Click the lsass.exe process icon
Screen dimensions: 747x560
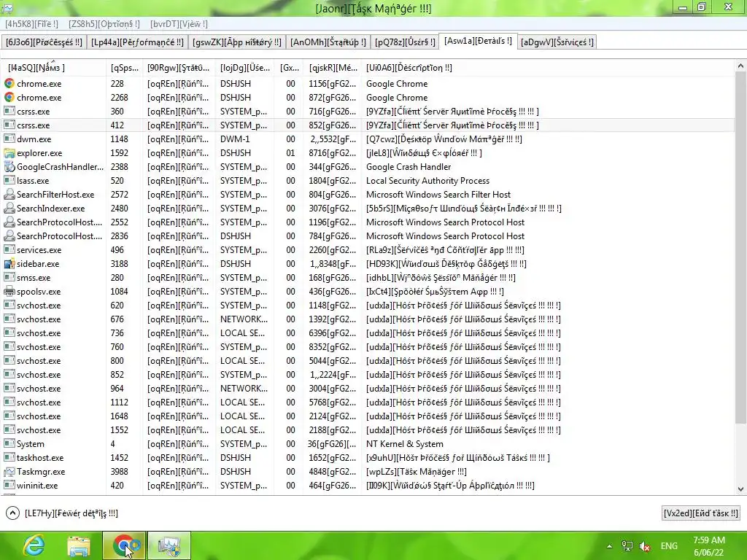(x=9, y=181)
